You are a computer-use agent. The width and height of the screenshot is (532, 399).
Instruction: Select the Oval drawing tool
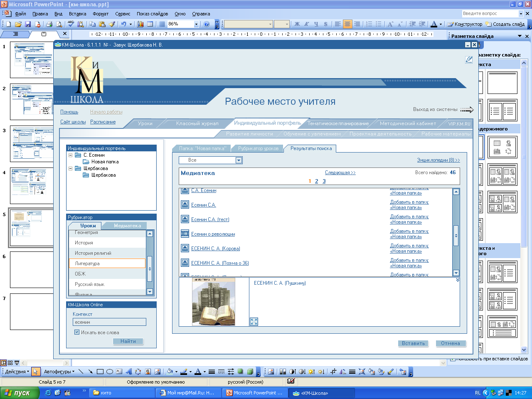[110, 372]
